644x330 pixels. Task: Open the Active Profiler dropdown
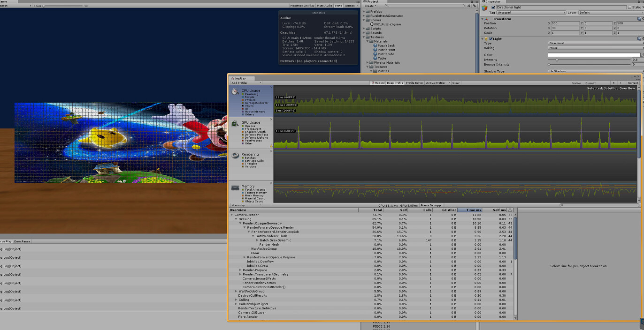click(x=437, y=83)
